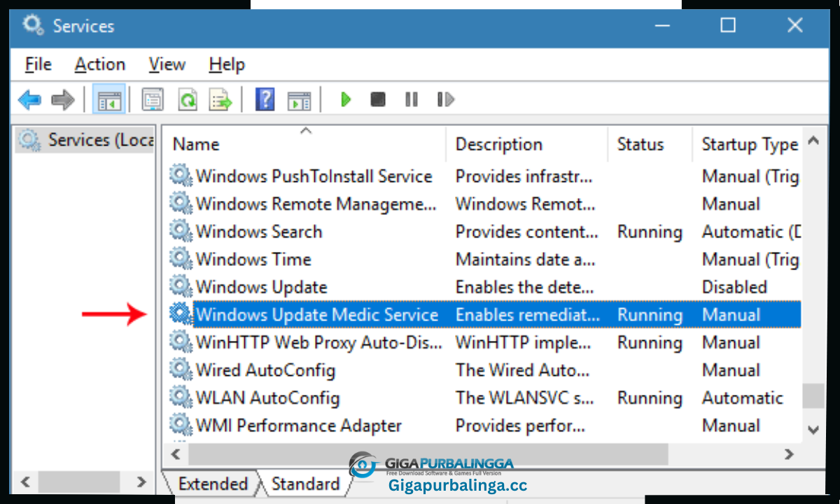This screenshot has width=840, height=504.
Task: Click gear icon beside WLAN AutoConfig
Action: [x=181, y=398]
